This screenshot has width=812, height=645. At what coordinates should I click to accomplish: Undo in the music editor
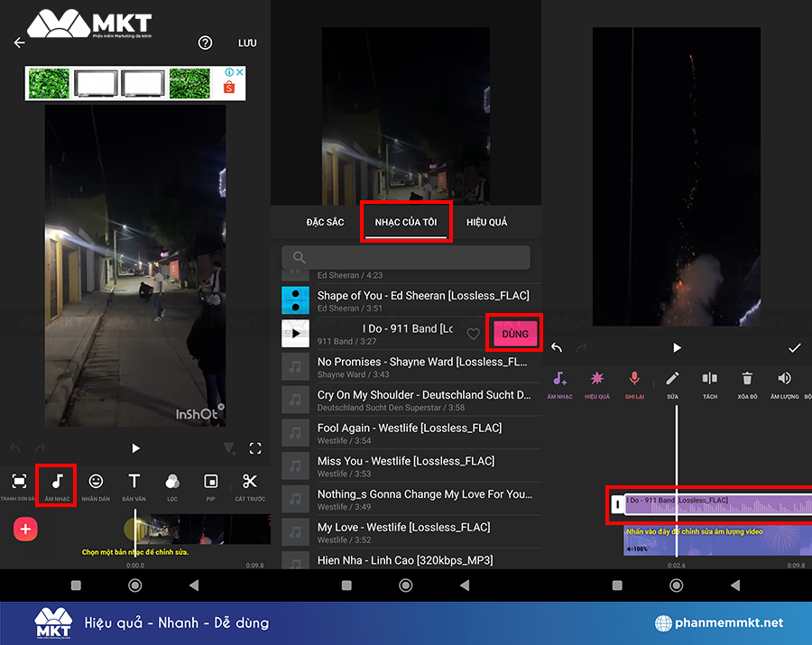click(557, 348)
